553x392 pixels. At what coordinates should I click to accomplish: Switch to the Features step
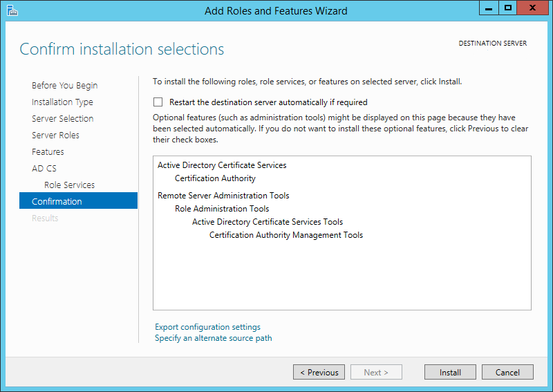48,152
